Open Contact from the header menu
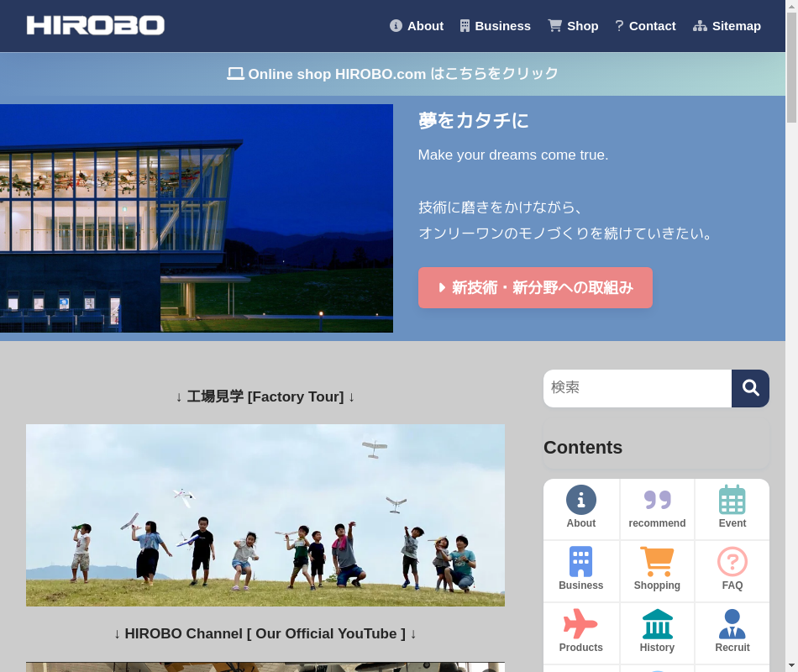Image resolution: width=798 pixels, height=672 pixels. tap(644, 26)
